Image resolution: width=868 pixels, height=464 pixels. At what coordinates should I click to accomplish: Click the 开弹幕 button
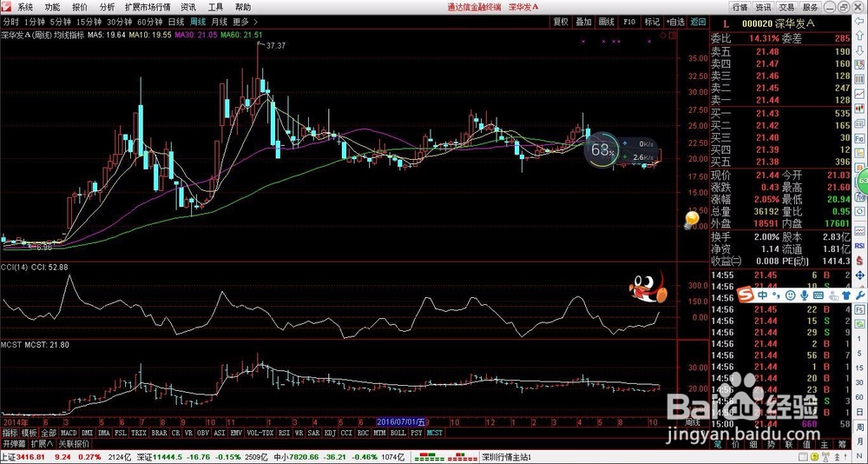[14, 444]
